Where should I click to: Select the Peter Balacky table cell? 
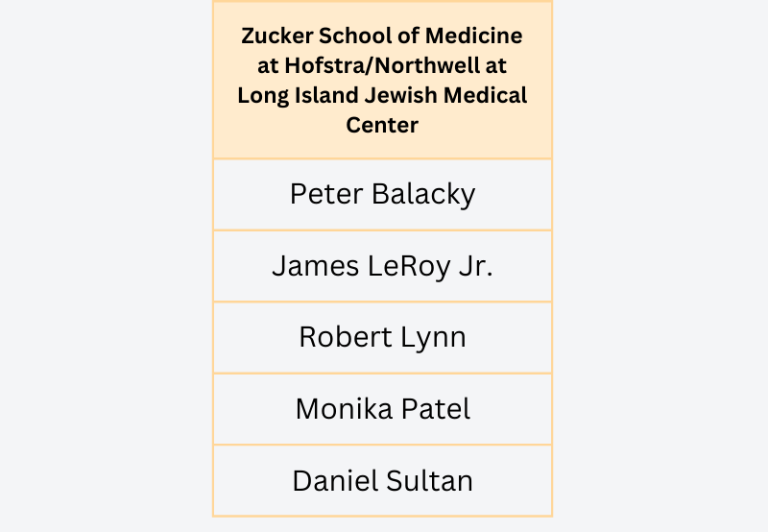[x=382, y=195]
